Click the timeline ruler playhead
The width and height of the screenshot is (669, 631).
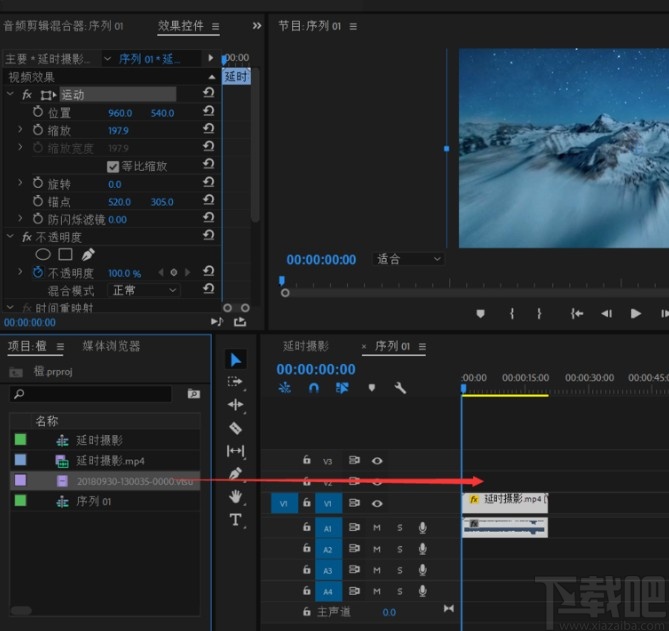[x=463, y=389]
